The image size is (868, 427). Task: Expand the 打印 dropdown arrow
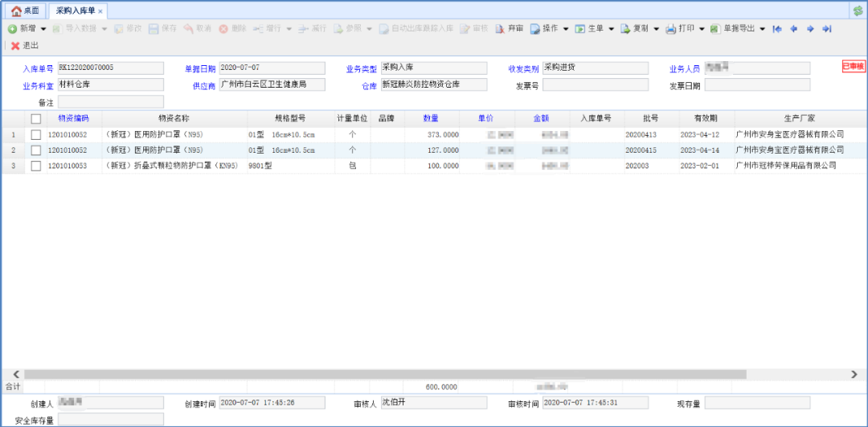[x=702, y=29]
